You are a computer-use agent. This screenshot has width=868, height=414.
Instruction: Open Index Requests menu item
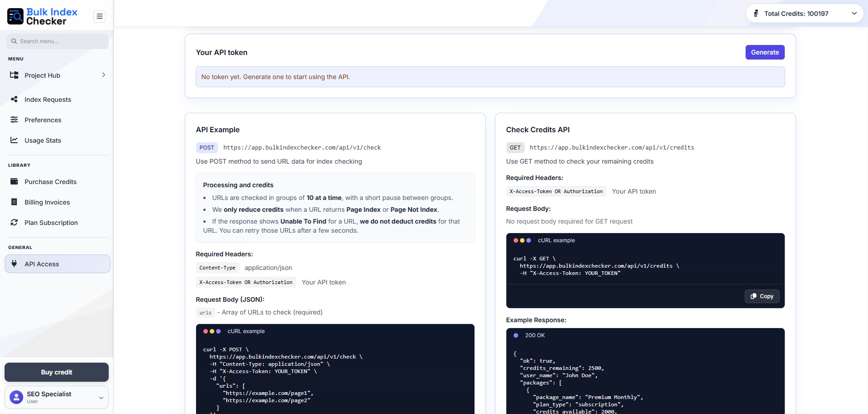(57, 100)
